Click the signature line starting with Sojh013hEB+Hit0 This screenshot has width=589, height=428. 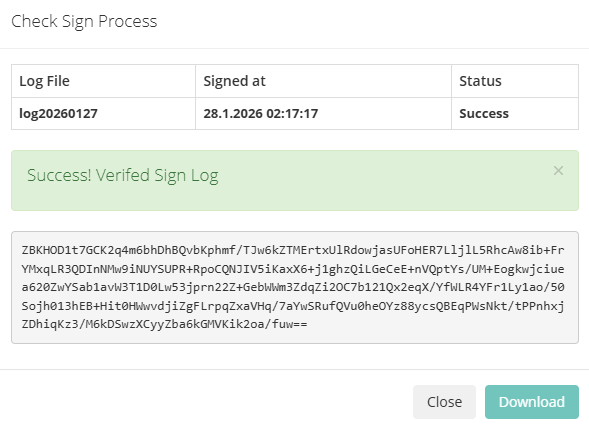click(293, 306)
